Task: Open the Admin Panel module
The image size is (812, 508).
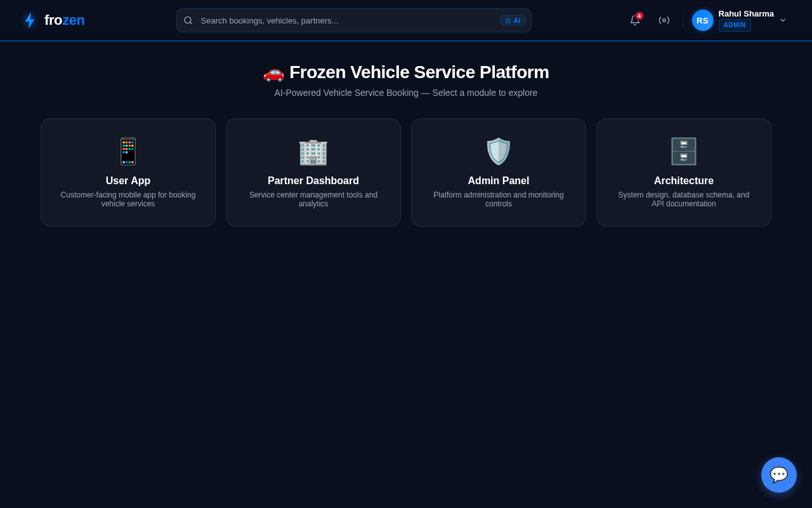Action: pyautogui.click(x=498, y=172)
